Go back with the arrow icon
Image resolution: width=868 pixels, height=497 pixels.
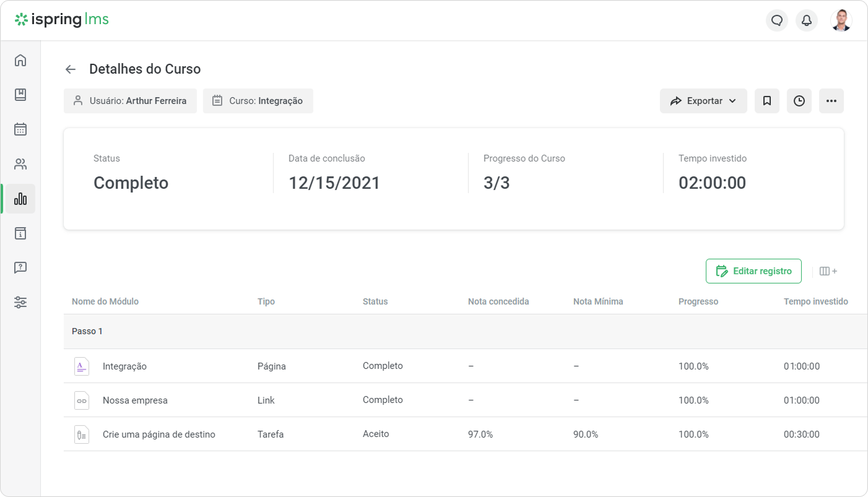(71, 69)
